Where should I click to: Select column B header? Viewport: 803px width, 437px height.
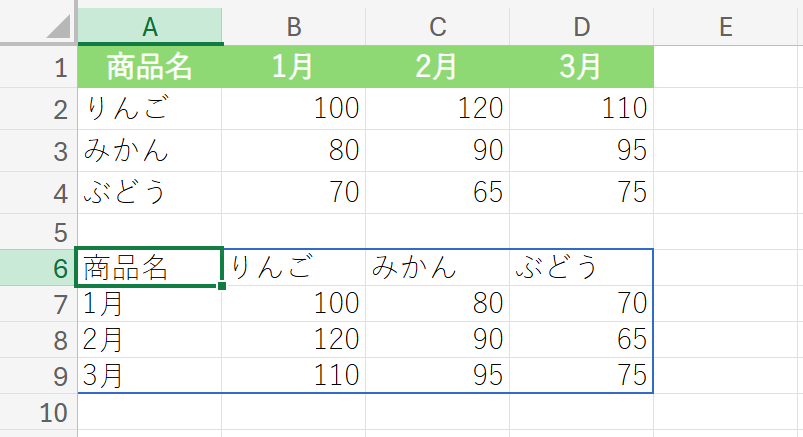(293, 27)
